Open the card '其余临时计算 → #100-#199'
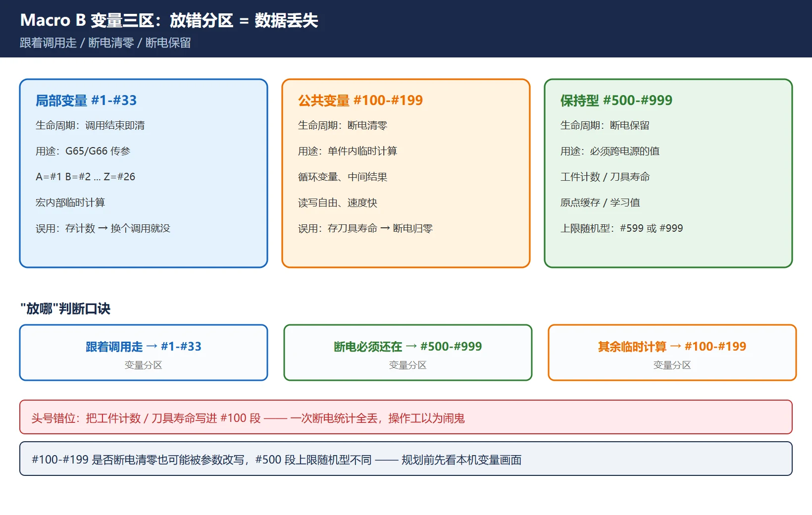The height and width of the screenshot is (515, 812). pyautogui.click(x=672, y=353)
